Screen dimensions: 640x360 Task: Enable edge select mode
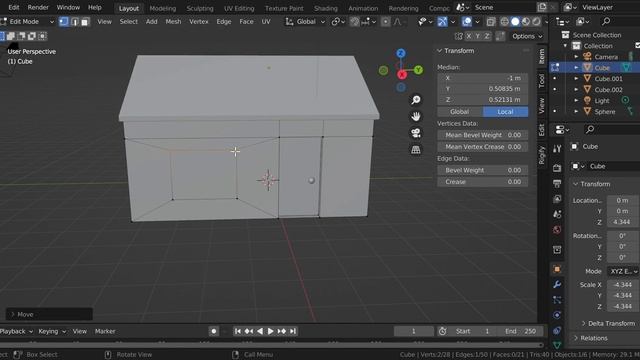[74, 22]
